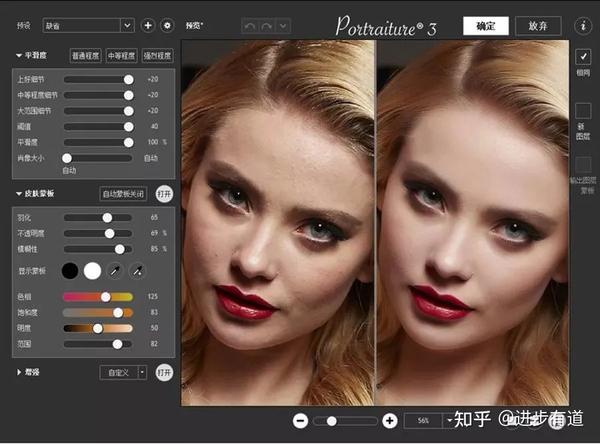The height and width of the screenshot is (444, 600).
Task: Click the zoom out minus icon
Action: (300, 421)
